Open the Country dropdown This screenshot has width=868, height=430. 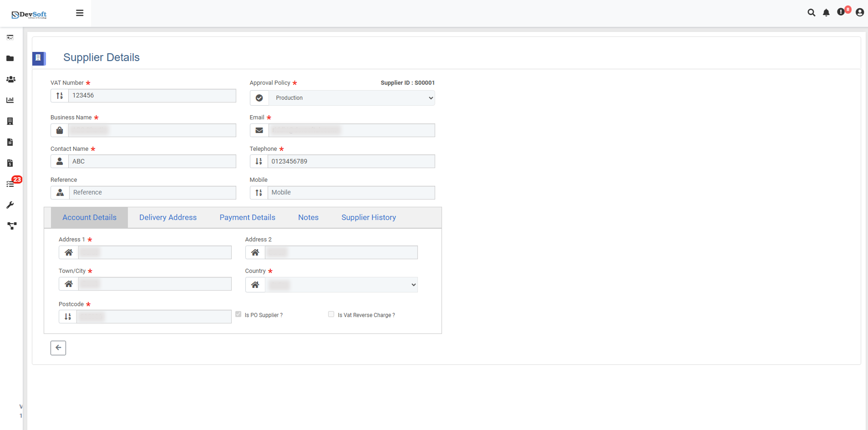pos(341,285)
